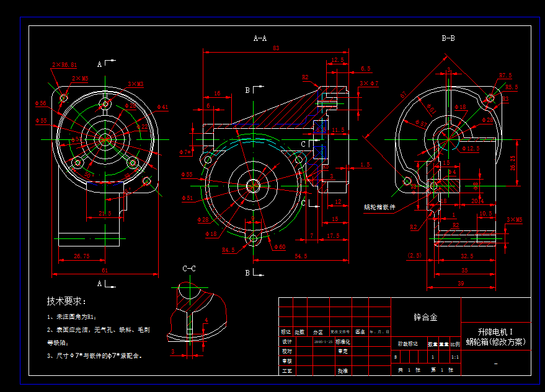Select the 1:1 scale cell

[455, 357]
